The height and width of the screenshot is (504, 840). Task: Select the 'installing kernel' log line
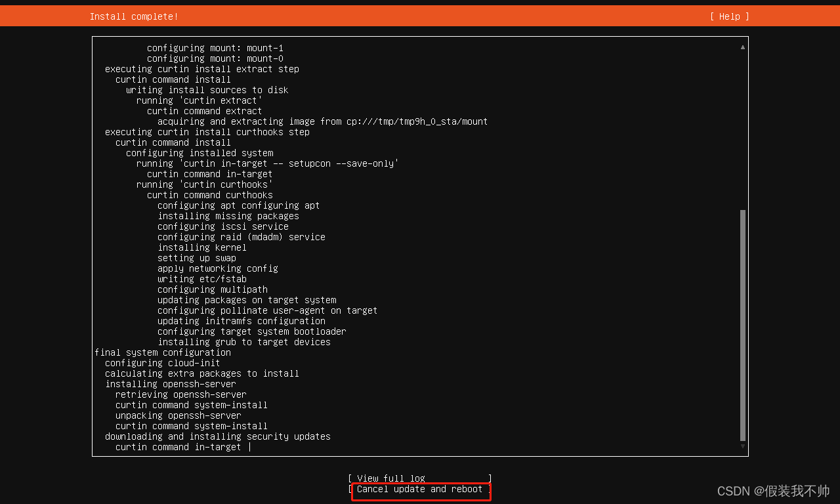202,247
